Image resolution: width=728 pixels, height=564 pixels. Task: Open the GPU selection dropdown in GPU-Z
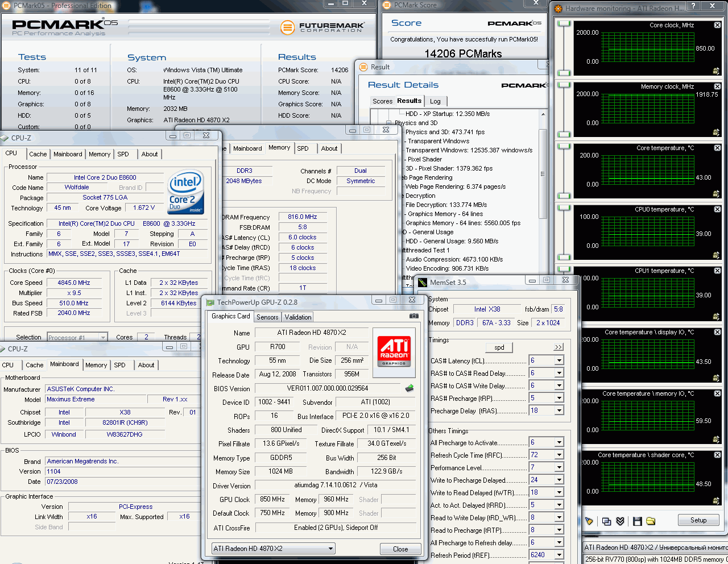point(331,549)
